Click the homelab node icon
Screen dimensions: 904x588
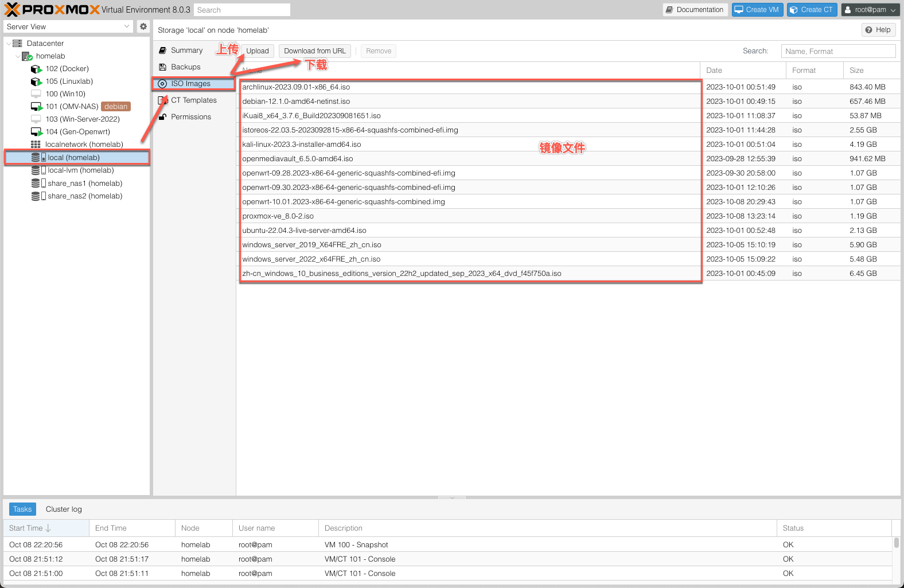pyautogui.click(x=27, y=56)
